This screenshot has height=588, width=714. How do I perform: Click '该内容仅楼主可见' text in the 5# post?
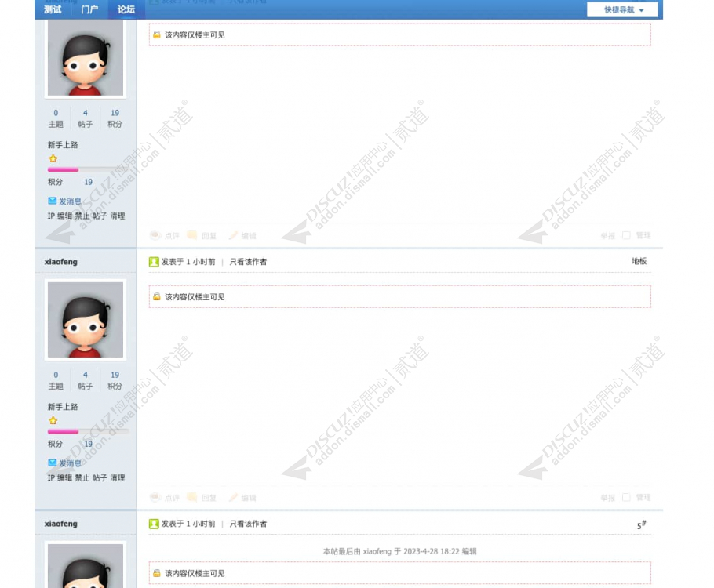[x=195, y=573]
